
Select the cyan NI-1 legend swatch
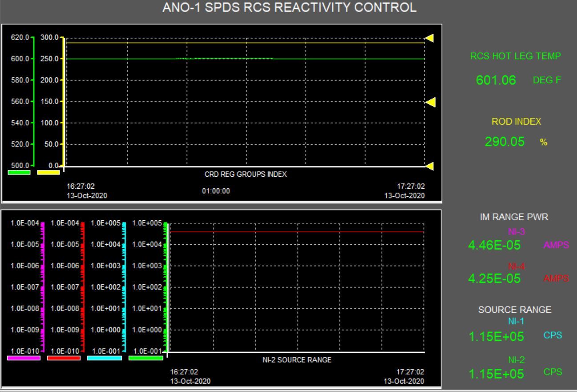(x=104, y=358)
